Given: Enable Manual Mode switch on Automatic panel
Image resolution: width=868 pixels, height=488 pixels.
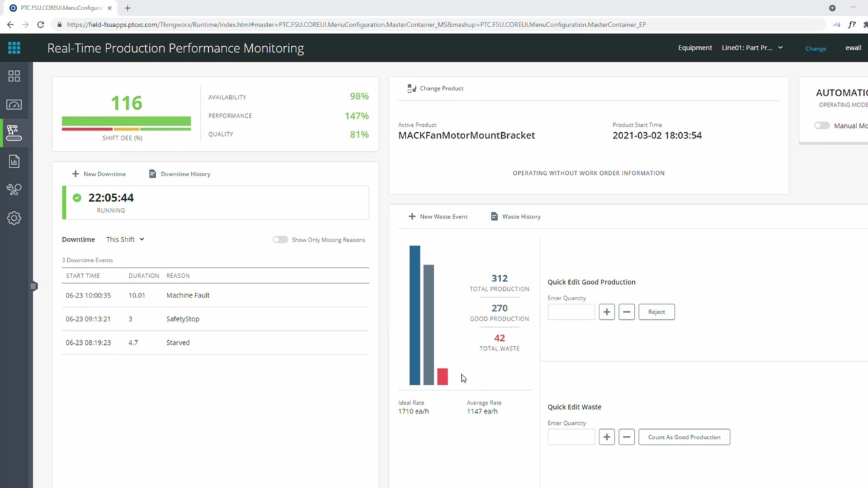Looking at the screenshot, I should [822, 125].
